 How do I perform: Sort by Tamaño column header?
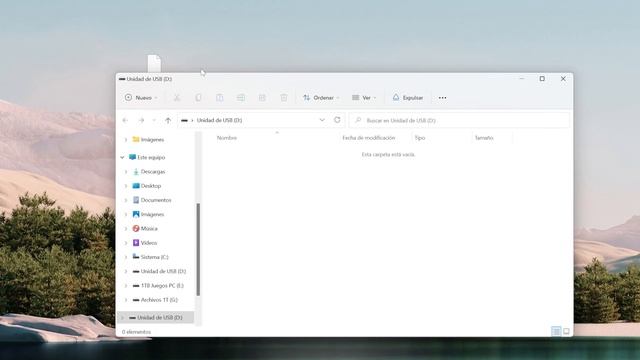pyautogui.click(x=484, y=138)
